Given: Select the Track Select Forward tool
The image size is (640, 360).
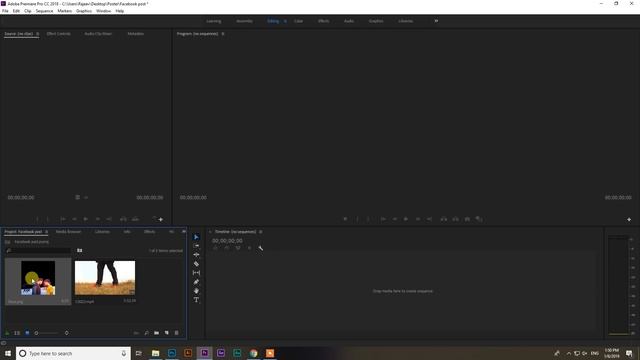Looking at the screenshot, I should coord(196,246).
